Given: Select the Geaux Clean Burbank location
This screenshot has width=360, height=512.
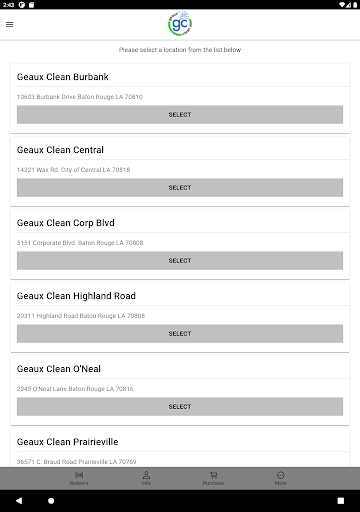Looking at the screenshot, I should (x=180, y=115).
